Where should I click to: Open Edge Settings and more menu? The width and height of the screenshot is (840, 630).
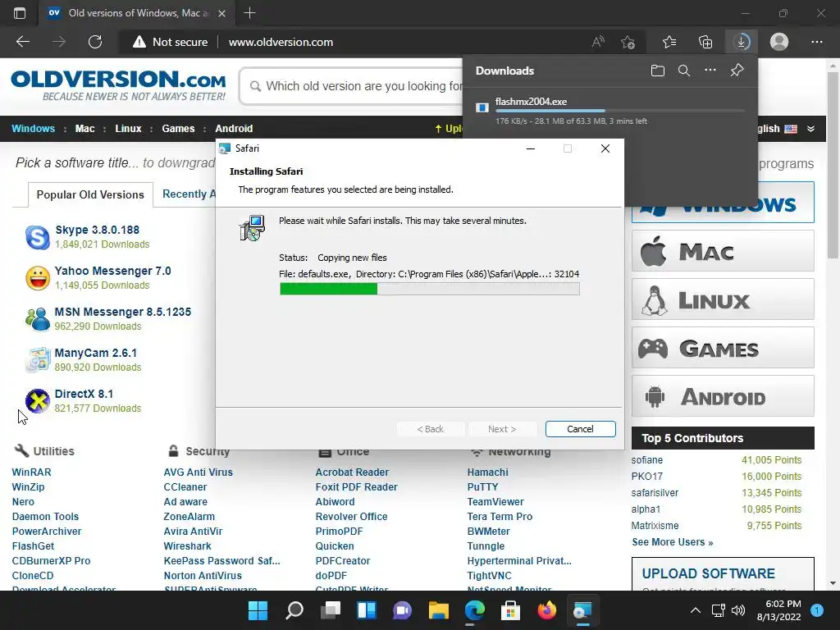[x=816, y=42]
